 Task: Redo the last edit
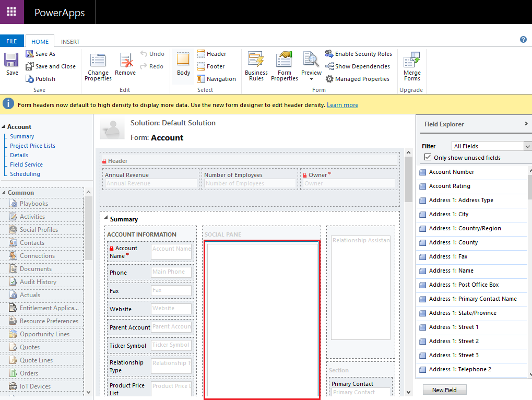[x=152, y=66]
